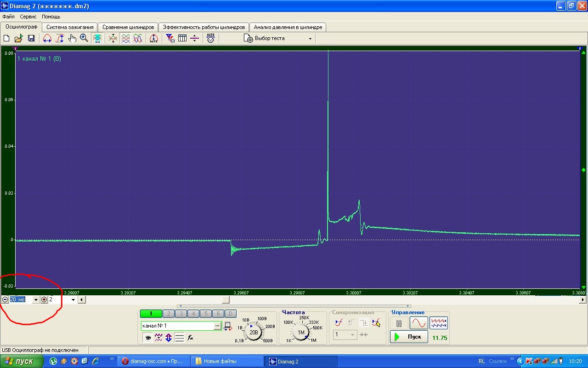Open the Windows пуск start menu
The image size is (588, 368).
pyautogui.click(x=22, y=361)
